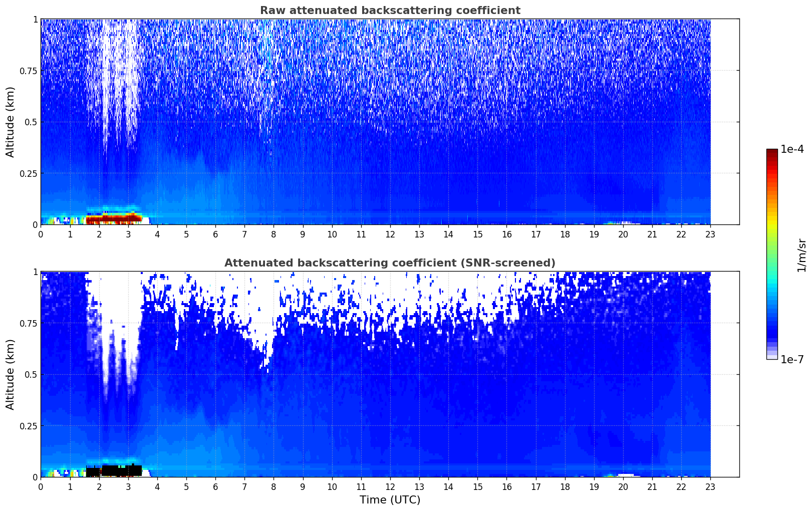Image resolution: width=812 pixels, height=511 pixels.
Task: Click the 0.75 altitude tick on top plot
Action: [29, 71]
